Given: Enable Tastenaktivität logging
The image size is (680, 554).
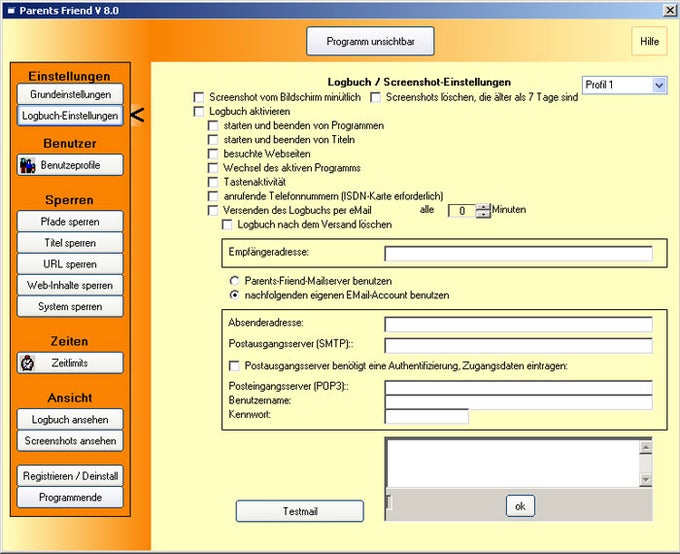Looking at the screenshot, I should (213, 182).
